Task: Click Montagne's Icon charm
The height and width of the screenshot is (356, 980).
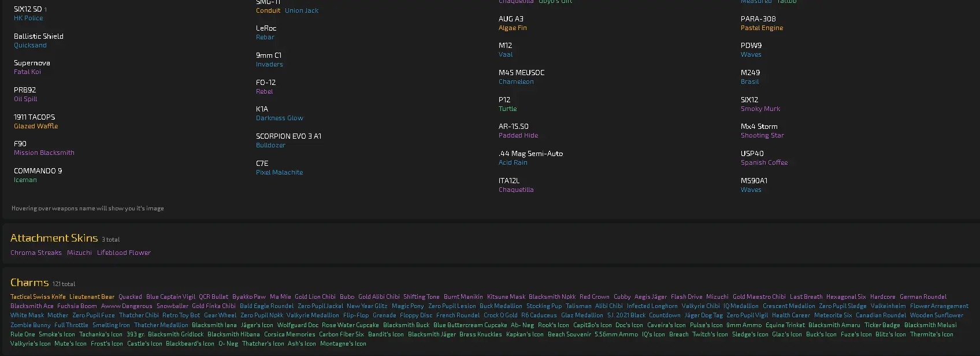Action: 343,344
